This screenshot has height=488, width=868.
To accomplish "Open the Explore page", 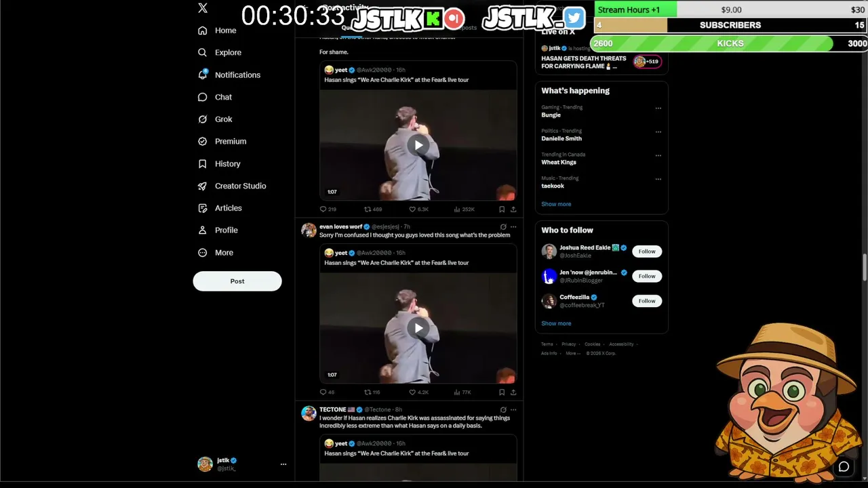I will (x=219, y=52).
